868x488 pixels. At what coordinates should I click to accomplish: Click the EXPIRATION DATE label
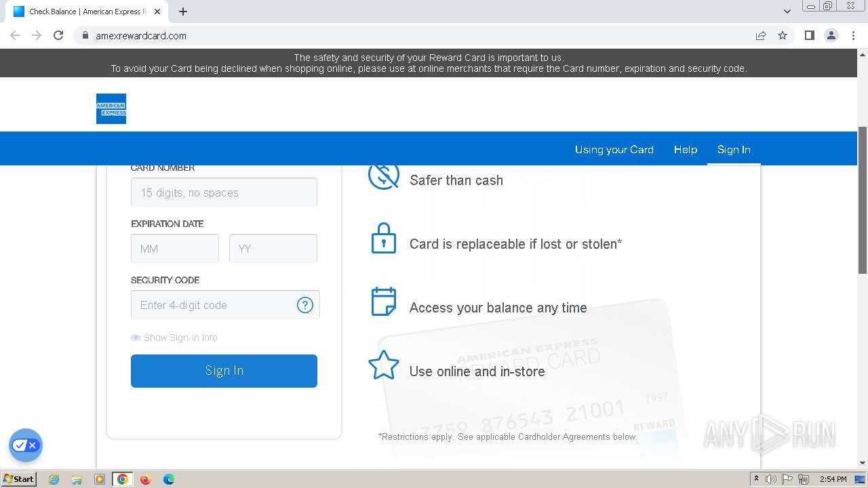coord(167,224)
